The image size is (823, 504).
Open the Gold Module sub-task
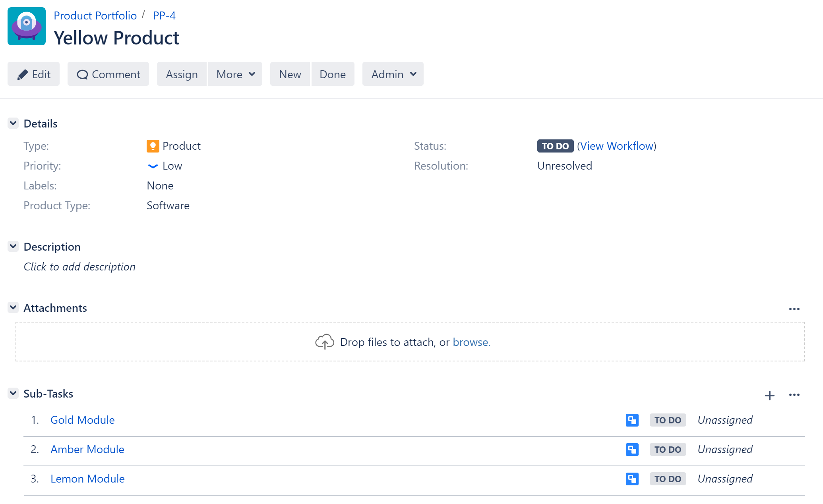point(82,420)
